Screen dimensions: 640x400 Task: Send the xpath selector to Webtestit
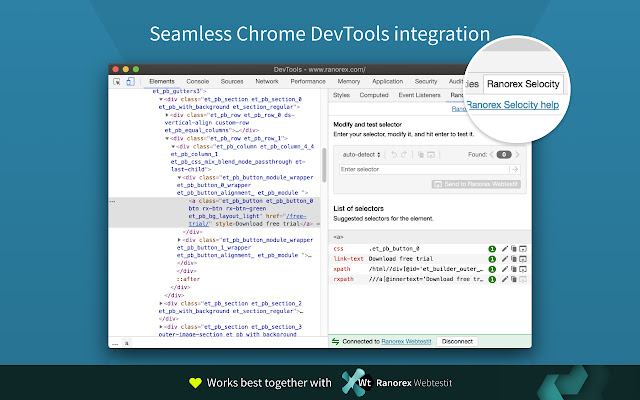click(523, 269)
